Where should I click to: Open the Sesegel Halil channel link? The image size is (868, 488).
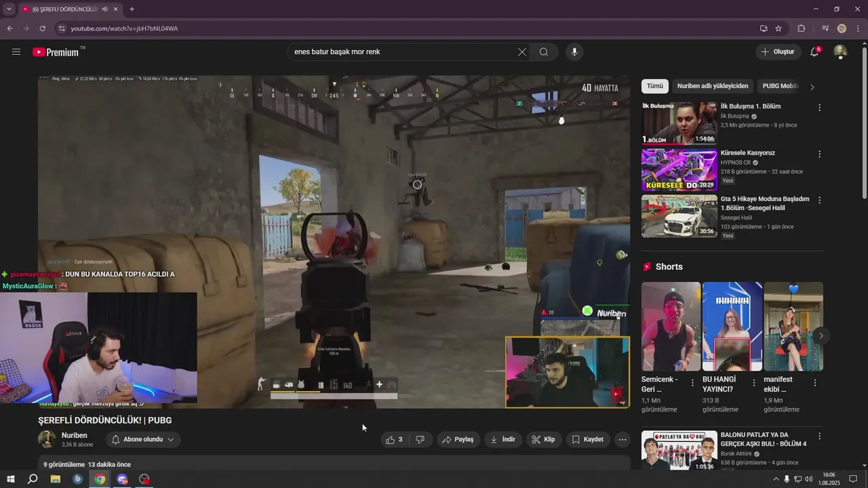pos(736,218)
